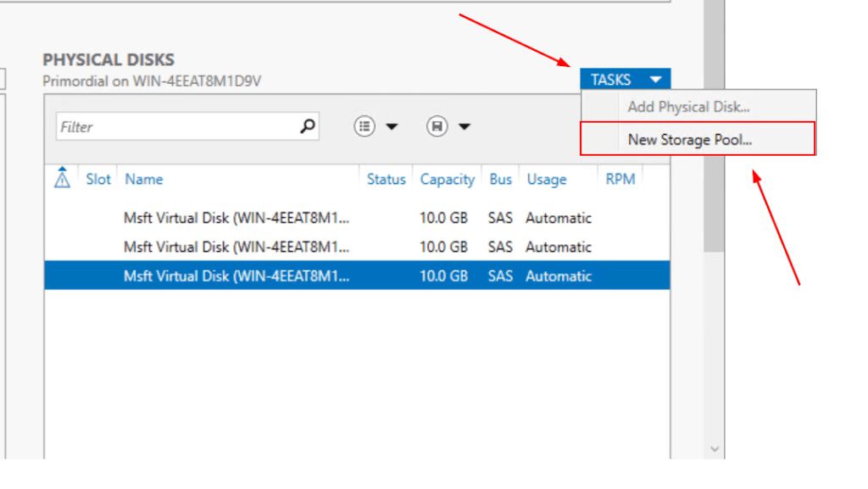Viewport: 868px width, 489px height.
Task: Click the Bus column header
Action: pos(500,180)
